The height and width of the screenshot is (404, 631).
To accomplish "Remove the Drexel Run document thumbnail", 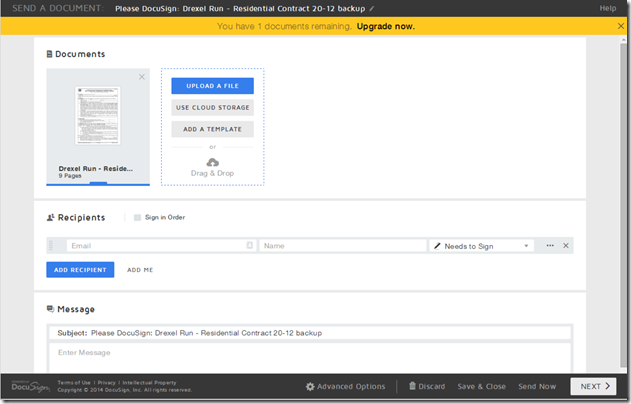I will click(142, 76).
